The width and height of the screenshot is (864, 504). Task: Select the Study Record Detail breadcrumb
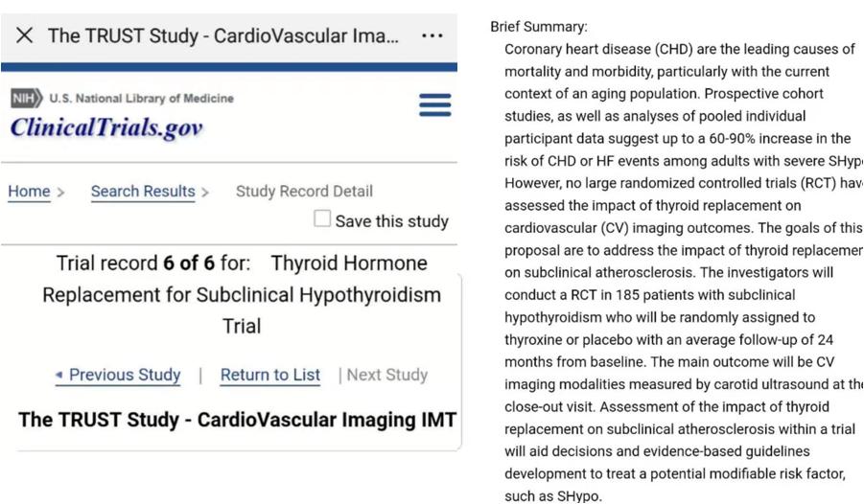304,191
